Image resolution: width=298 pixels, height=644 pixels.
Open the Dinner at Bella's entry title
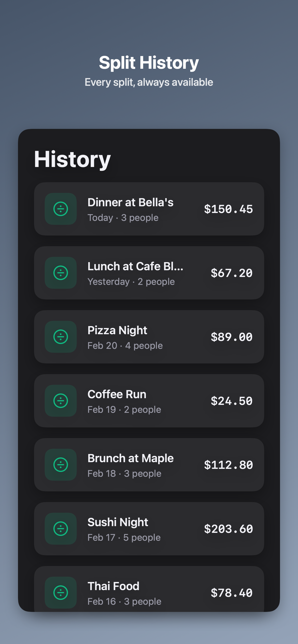tap(130, 202)
